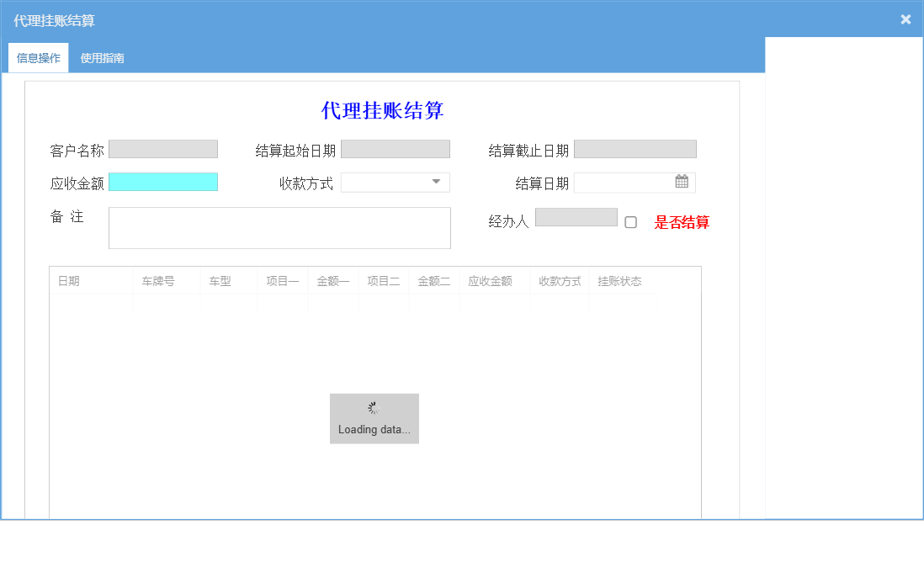Screen dimensions: 924x578
Task: Switch to the 使用指南 tab
Action: pyautogui.click(x=101, y=58)
